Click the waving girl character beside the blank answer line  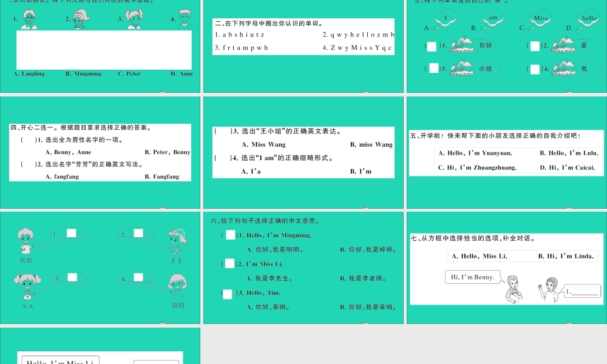pos(548,290)
